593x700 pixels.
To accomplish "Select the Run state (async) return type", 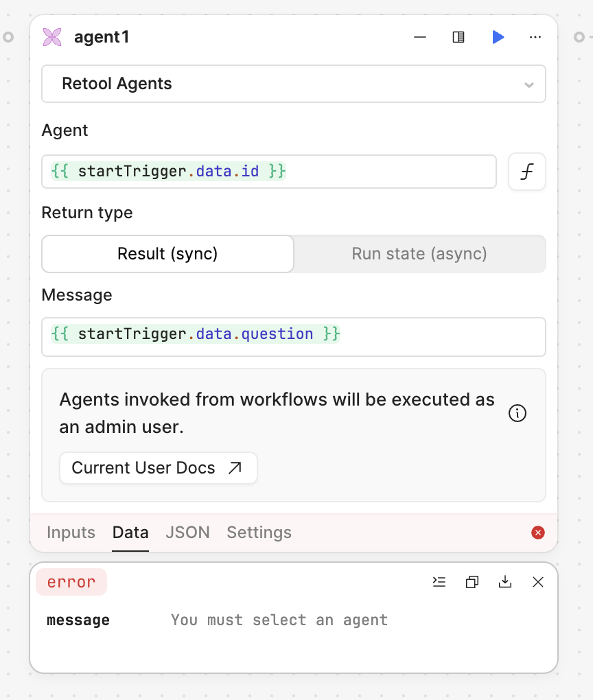I will coord(419,254).
